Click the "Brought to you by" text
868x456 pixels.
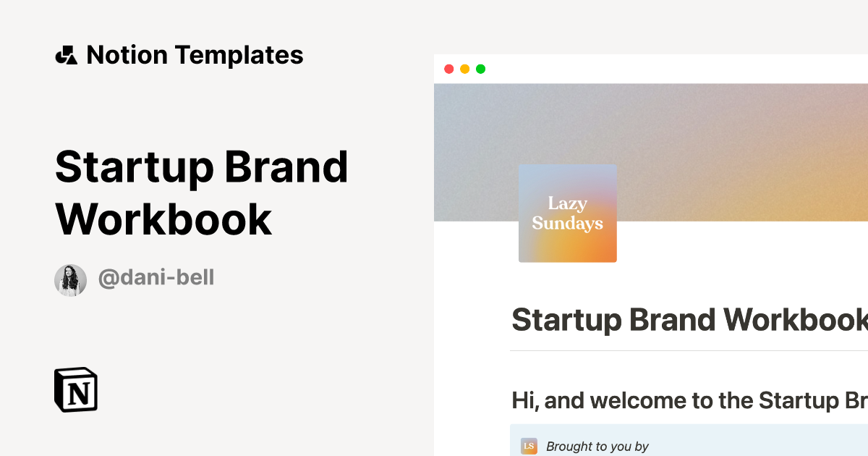597,447
